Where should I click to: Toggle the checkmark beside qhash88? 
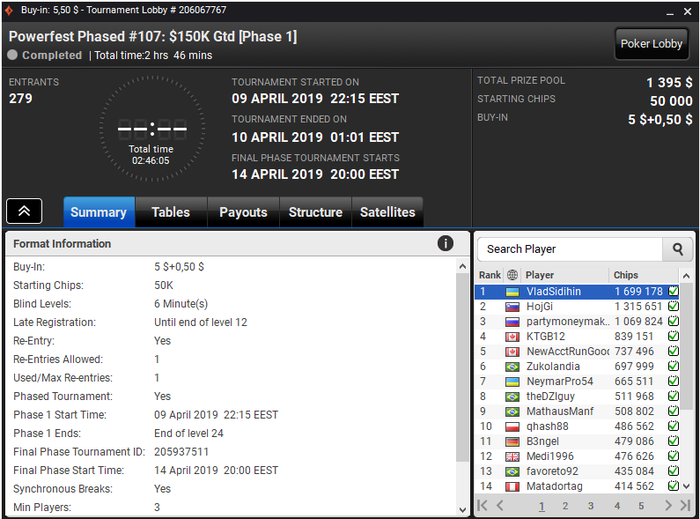[x=673, y=426]
